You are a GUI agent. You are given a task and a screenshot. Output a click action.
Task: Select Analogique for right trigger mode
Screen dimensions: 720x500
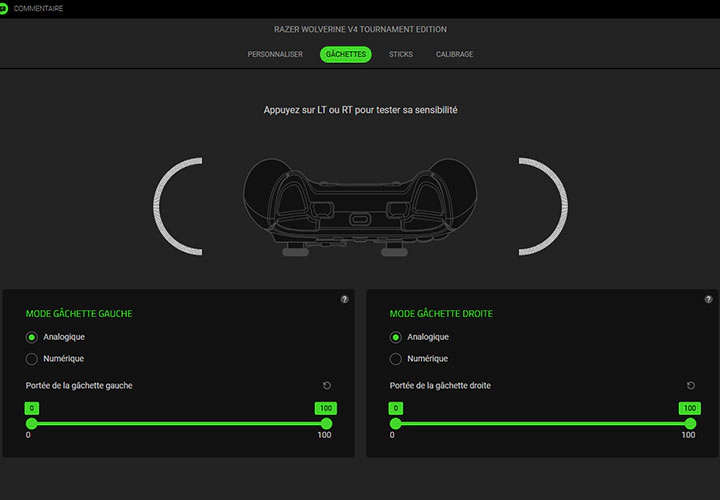395,337
